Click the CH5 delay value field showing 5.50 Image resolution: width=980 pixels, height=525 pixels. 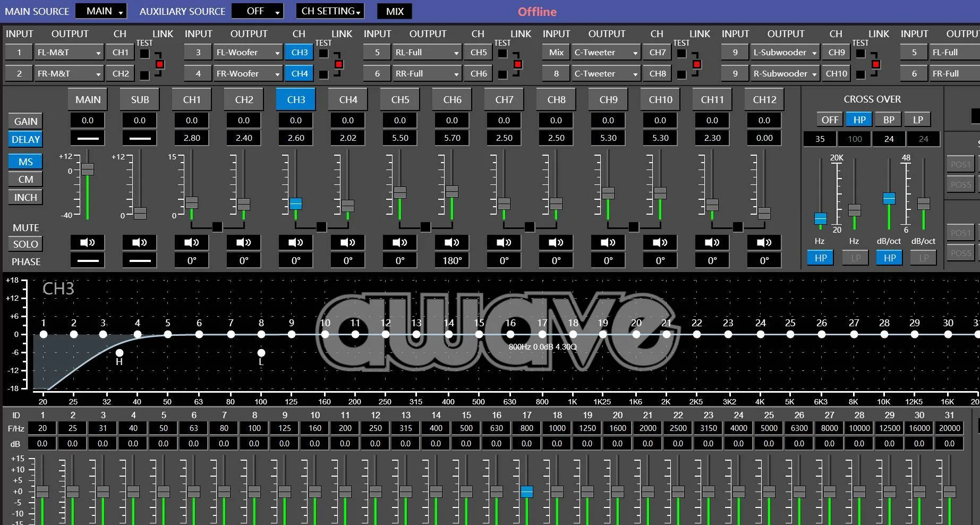(x=400, y=138)
